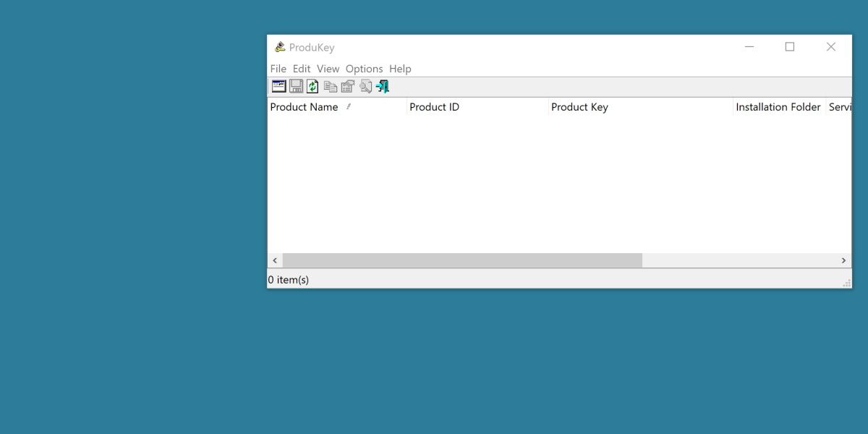Maximize the ProduKey window
Viewport: 868px width, 434px height.
(790, 47)
